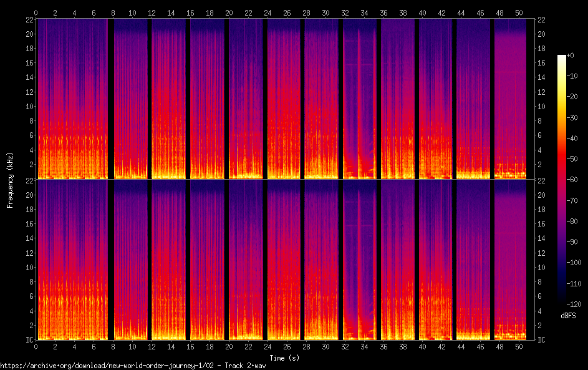Select the 12 tick on the top time axis
The width and height of the screenshot is (588, 370).
[152, 12]
